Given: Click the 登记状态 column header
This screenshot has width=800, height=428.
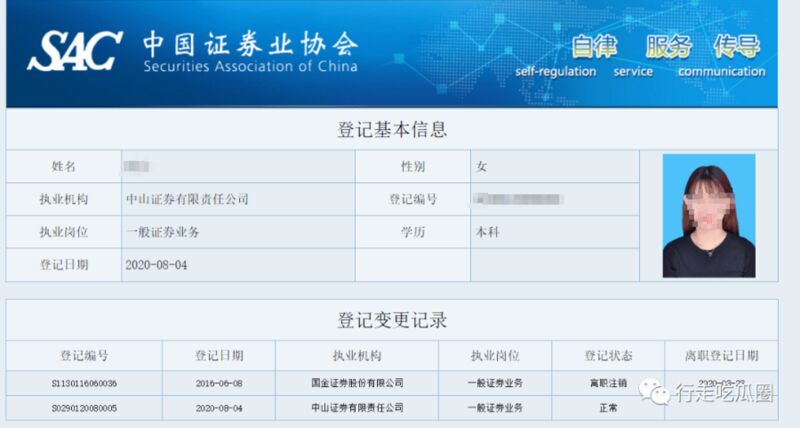Looking at the screenshot, I should (x=608, y=356).
